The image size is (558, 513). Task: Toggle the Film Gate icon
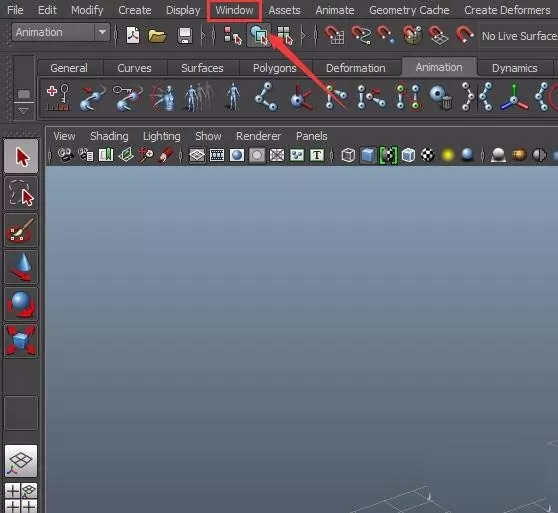coord(217,155)
